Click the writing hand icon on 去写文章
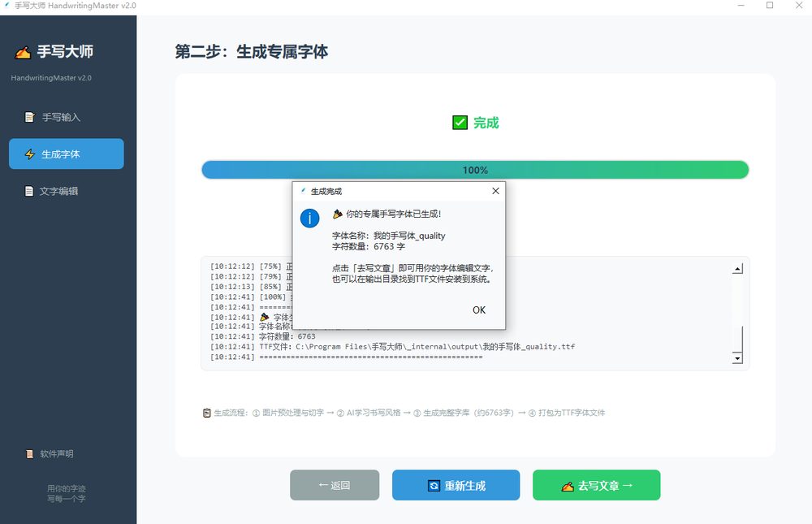 pyautogui.click(x=568, y=486)
